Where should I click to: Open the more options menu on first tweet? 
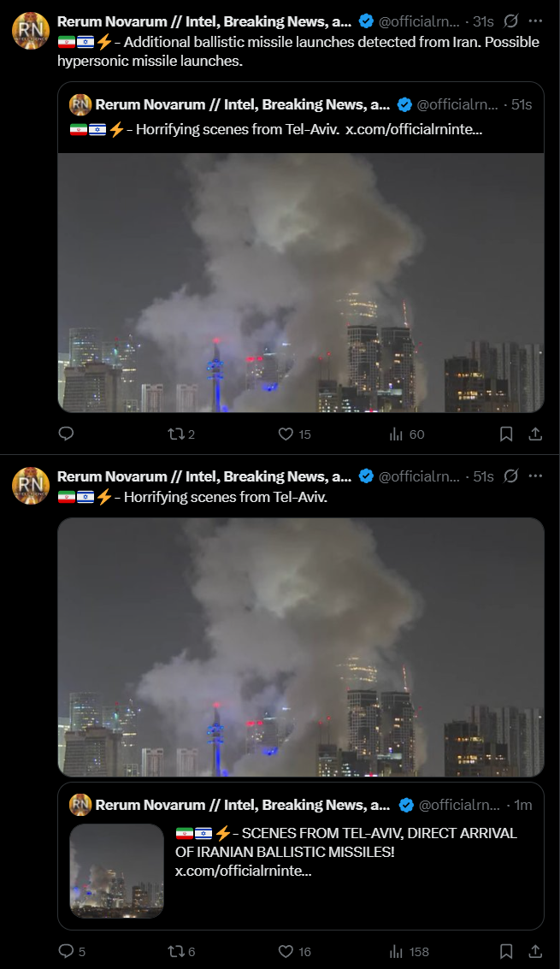point(536,21)
